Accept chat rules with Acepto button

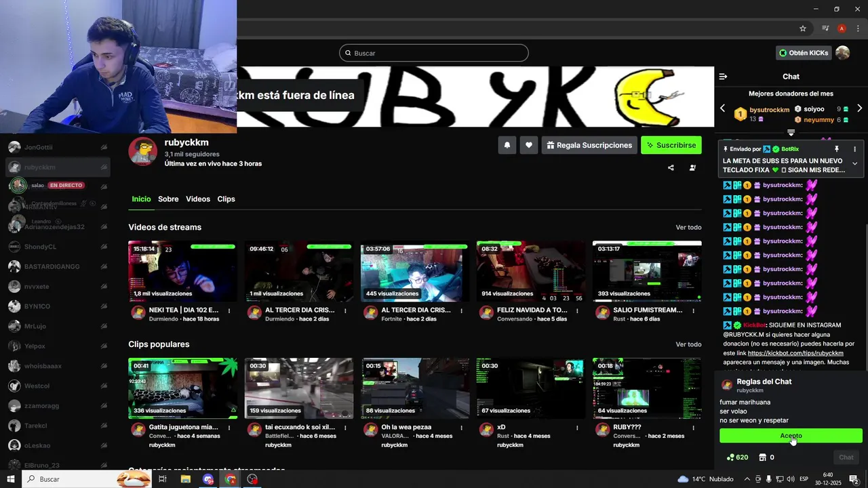(x=791, y=436)
